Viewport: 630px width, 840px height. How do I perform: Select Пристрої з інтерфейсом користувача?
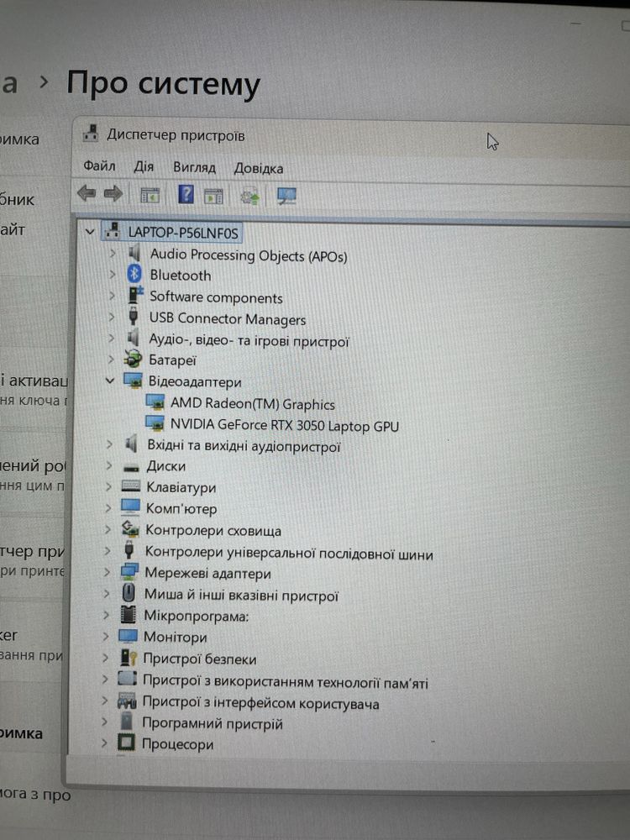pyautogui.click(x=260, y=703)
